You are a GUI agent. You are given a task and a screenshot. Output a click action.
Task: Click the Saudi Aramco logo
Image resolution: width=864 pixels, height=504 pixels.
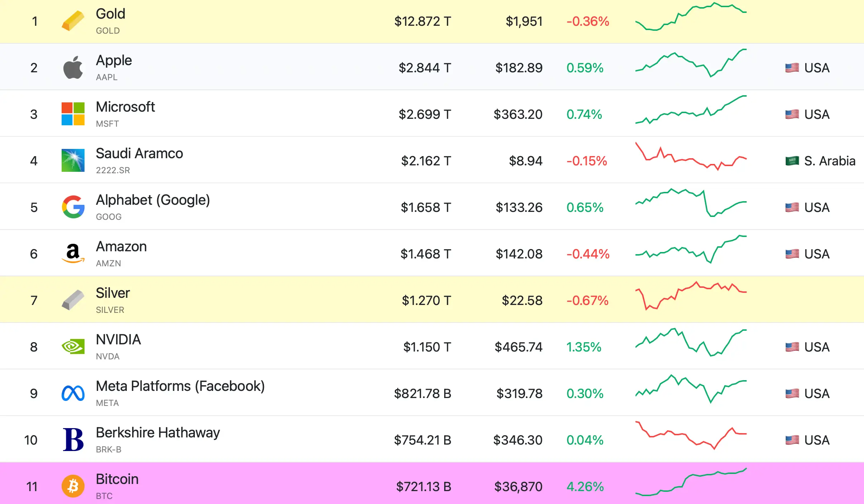(x=73, y=160)
